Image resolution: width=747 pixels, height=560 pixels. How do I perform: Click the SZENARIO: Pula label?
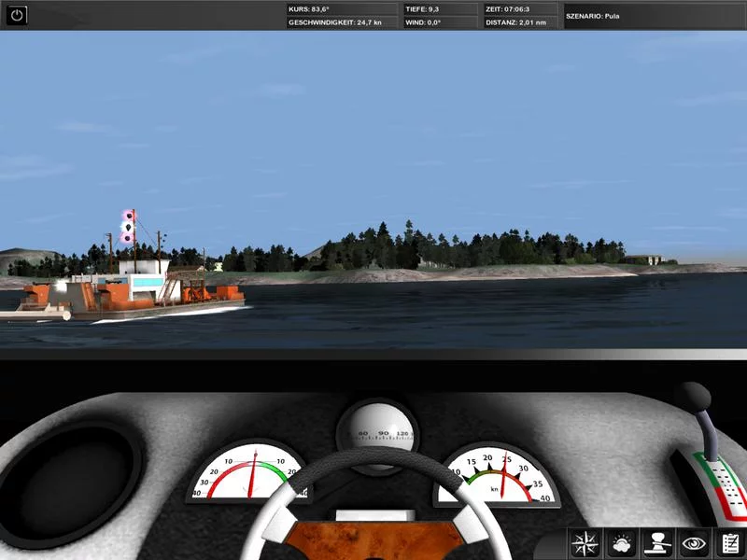[593, 16]
